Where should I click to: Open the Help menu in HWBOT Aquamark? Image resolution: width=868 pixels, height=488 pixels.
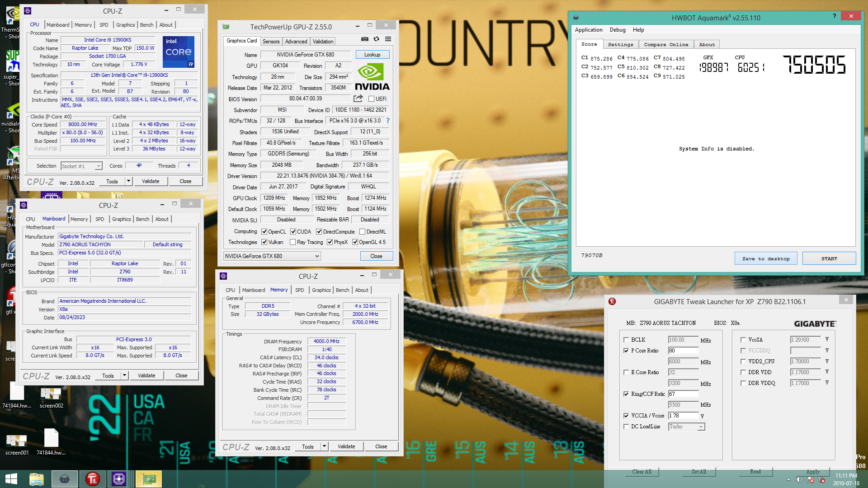click(638, 30)
